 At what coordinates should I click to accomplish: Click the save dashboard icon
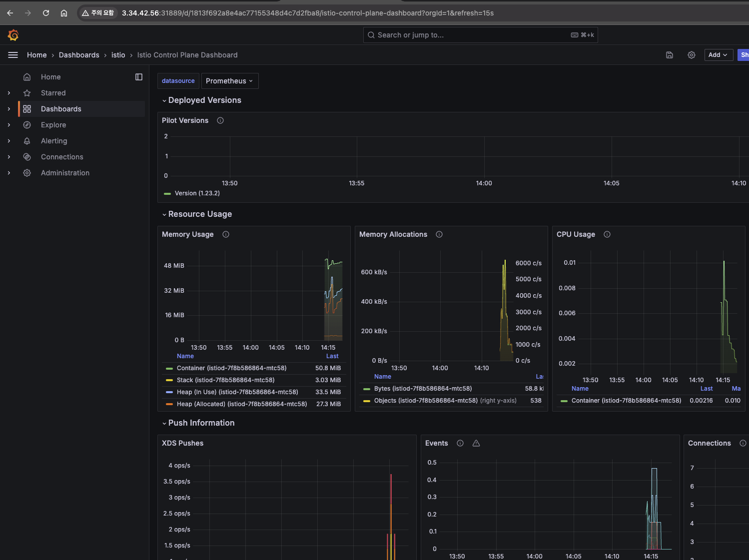pos(670,55)
